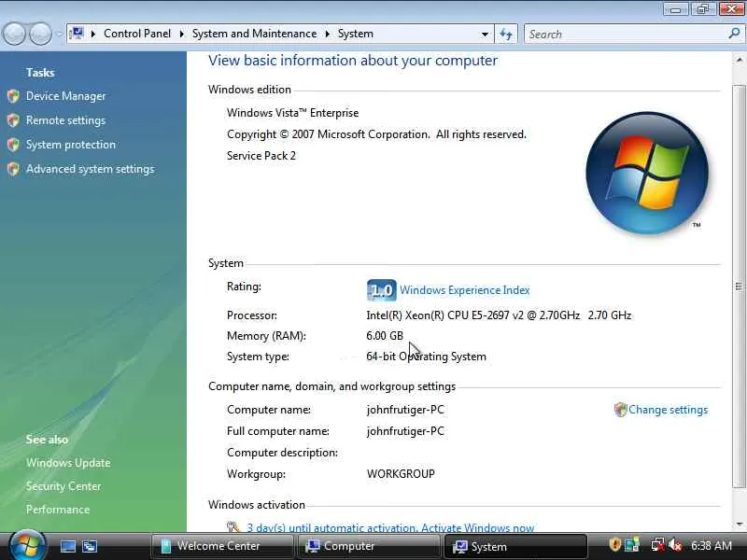Viewport: 747px width, 560px height.
Task: Switch to Welcome Center taskbar button
Action: 222,546
